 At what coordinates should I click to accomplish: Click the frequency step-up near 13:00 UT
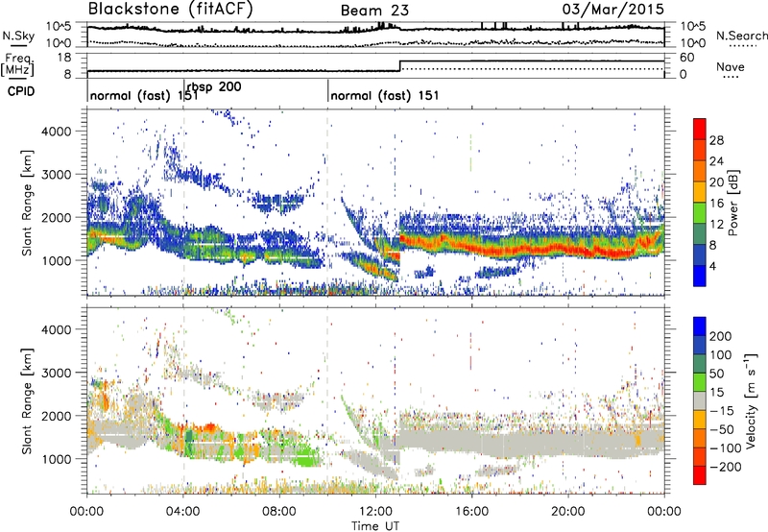[x=400, y=66]
